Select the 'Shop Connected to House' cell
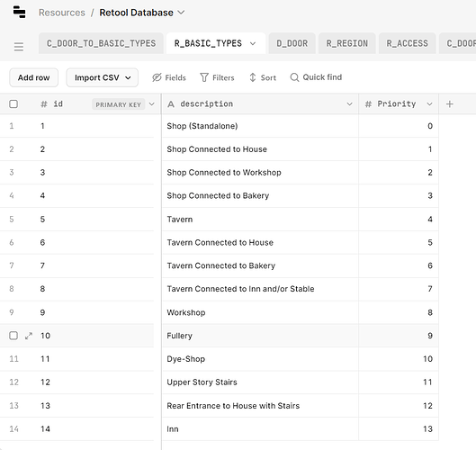This screenshot has height=450, width=476. 260,149
